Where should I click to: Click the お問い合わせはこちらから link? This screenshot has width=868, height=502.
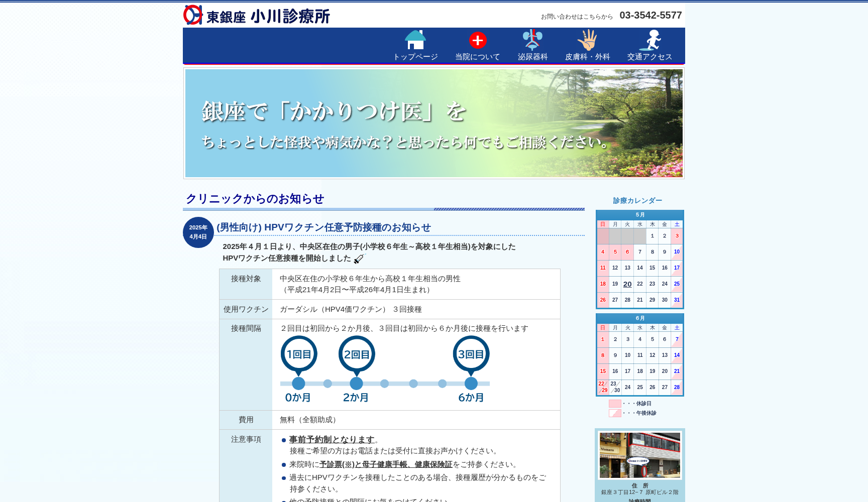coord(577,16)
